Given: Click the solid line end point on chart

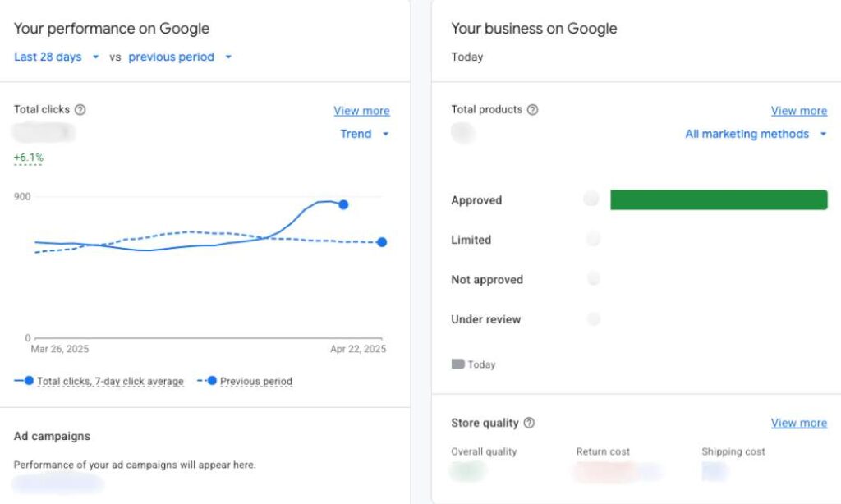Looking at the screenshot, I should click(343, 204).
